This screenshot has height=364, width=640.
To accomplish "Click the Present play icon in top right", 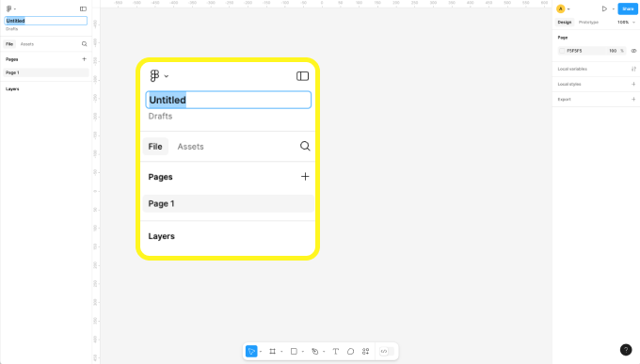I will point(604,8).
